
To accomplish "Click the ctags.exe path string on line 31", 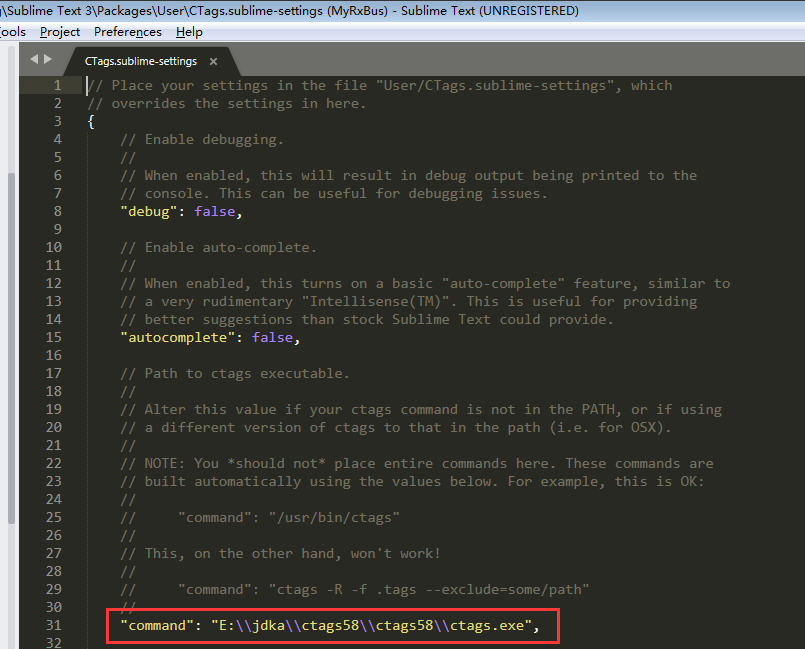I will [x=372, y=625].
